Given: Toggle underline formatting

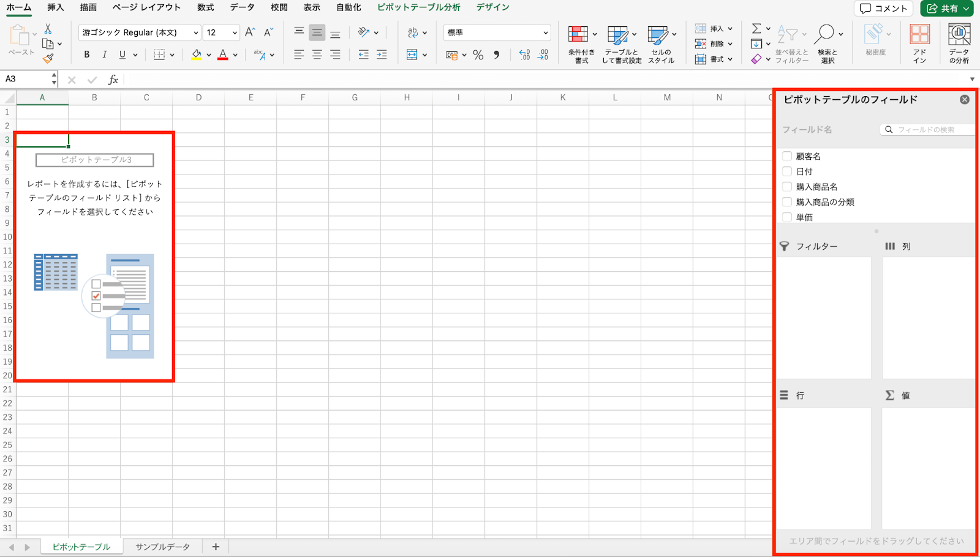Looking at the screenshot, I should coord(123,54).
